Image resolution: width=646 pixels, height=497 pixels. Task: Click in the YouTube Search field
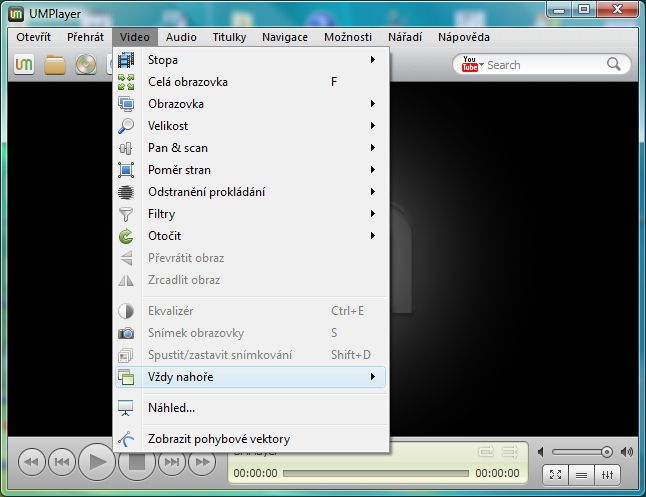pyautogui.click(x=544, y=65)
